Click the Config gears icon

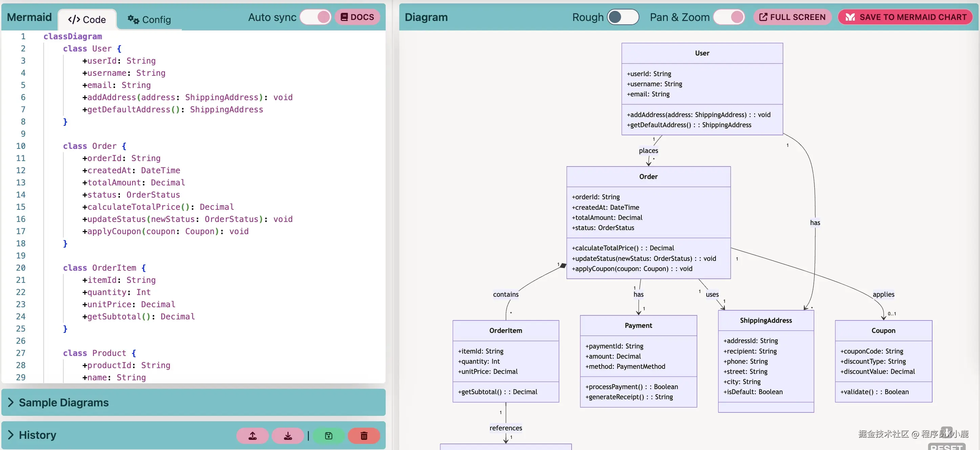coord(133,19)
